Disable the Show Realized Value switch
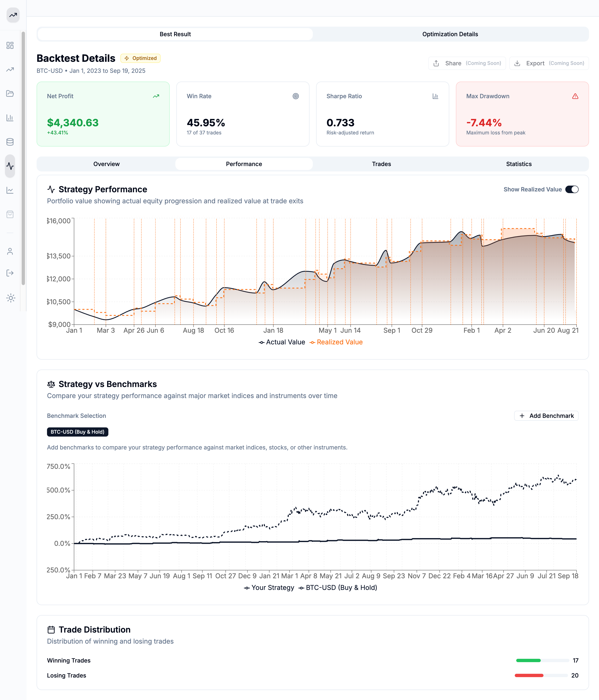This screenshot has height=700, width=599. pos(572,190)
